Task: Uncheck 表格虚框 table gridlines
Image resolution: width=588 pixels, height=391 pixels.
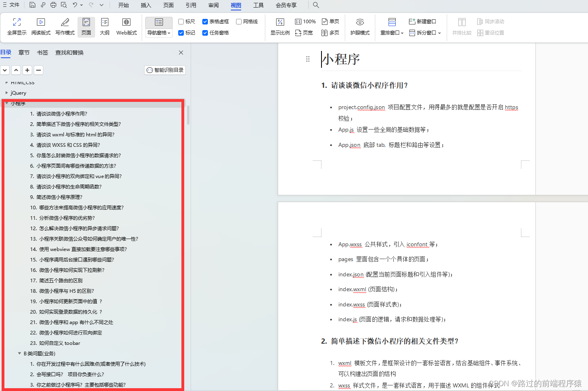Action: [x=205, y=21]
